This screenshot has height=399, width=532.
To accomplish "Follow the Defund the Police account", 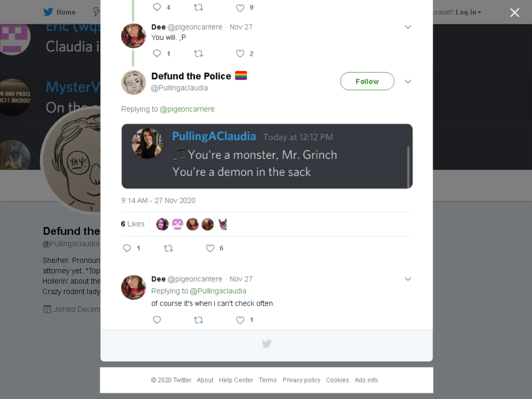I will point(367,81).
